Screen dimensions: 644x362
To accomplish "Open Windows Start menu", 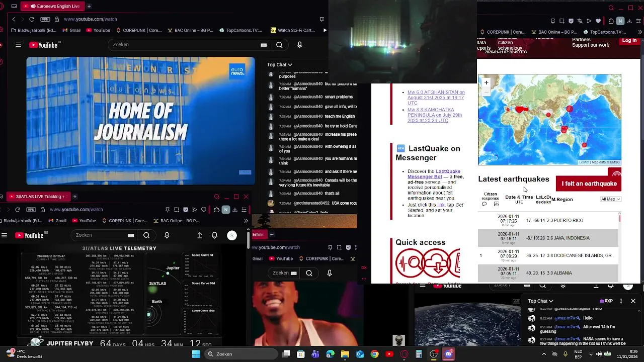I will pos(196,354).
